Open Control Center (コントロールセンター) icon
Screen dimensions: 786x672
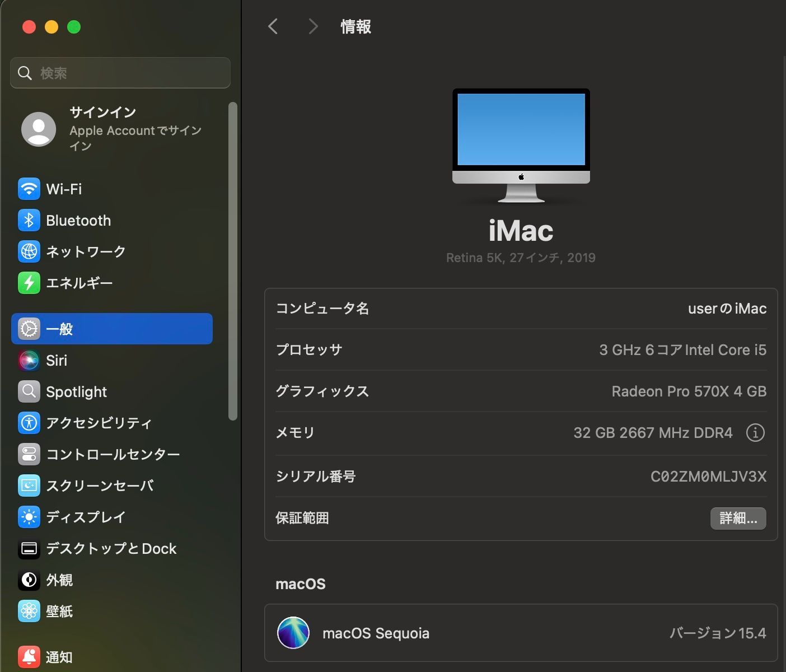(29, 455)
